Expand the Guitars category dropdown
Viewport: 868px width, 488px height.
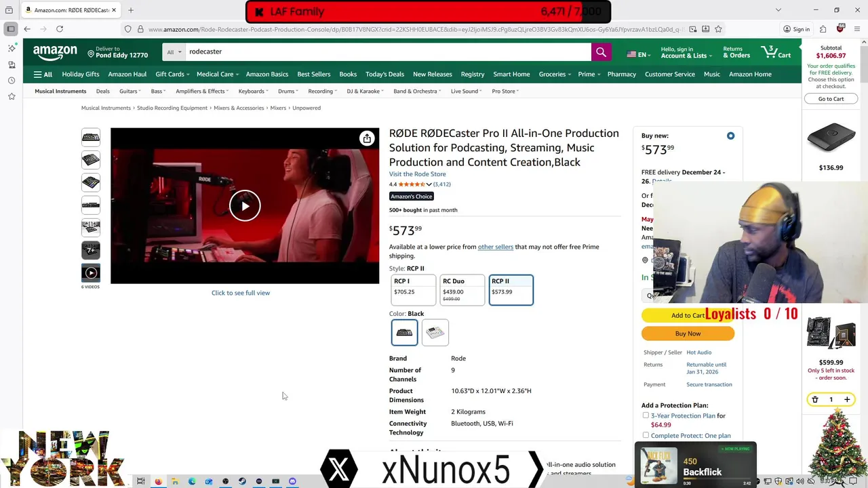130,91
